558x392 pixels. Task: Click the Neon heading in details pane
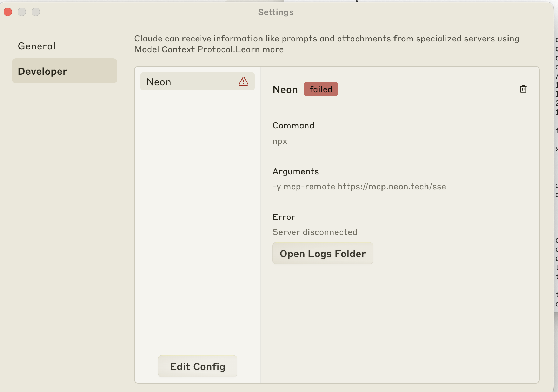click(285, 89)
